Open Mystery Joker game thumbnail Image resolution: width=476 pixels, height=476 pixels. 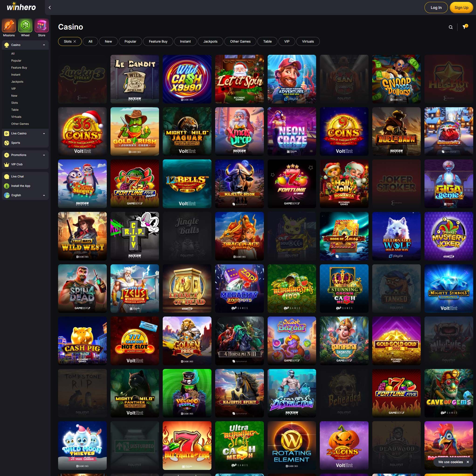coord(449,236)
